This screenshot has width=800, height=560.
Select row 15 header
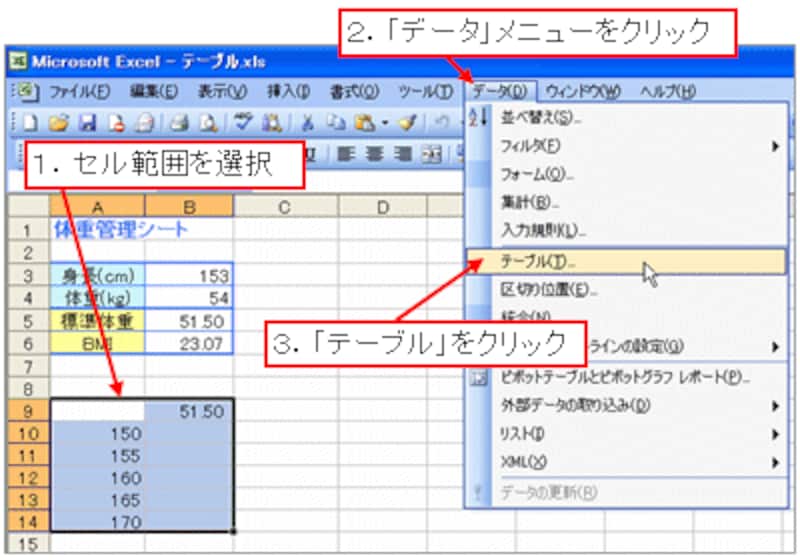click(28, 544)
